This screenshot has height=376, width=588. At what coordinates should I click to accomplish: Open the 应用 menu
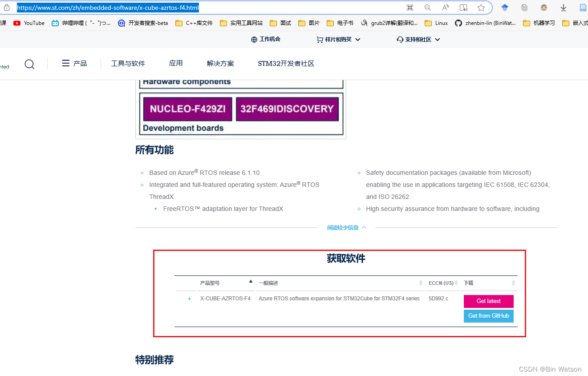tap(176, 63)
